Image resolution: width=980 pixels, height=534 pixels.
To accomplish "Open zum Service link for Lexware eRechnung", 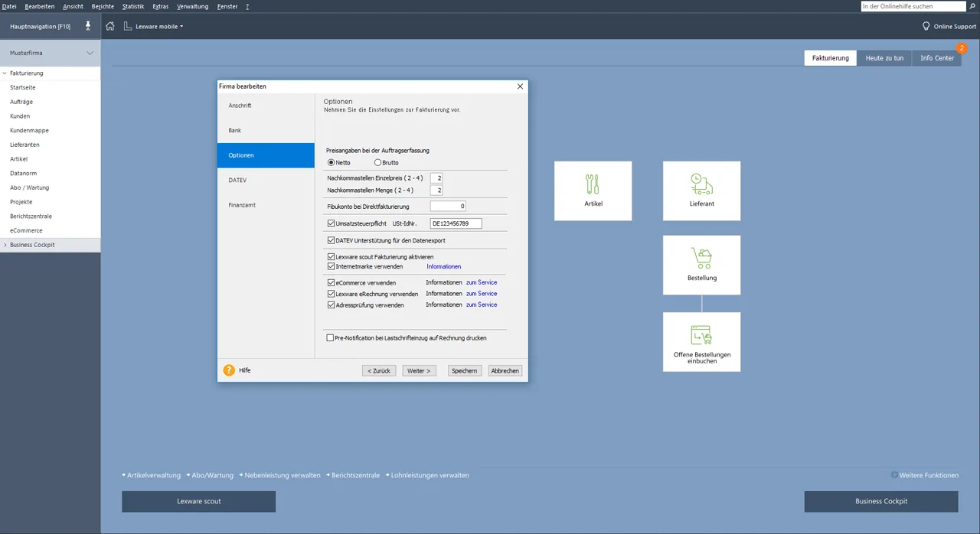I will tap(482, 294).
